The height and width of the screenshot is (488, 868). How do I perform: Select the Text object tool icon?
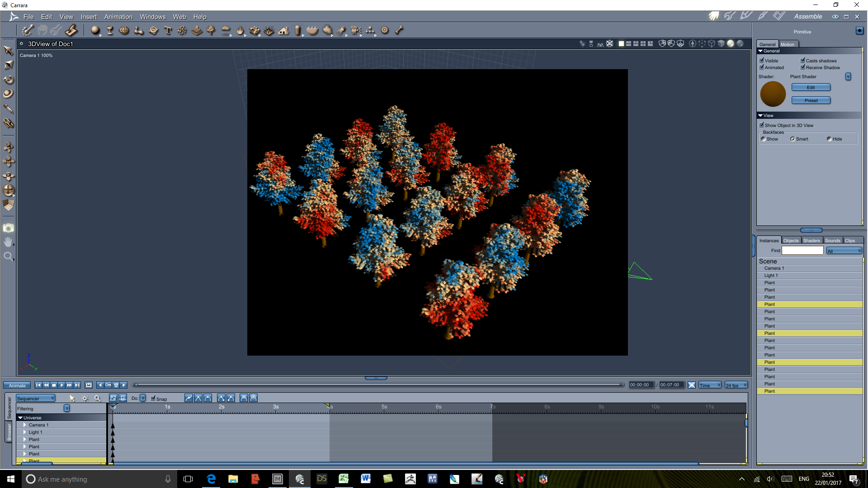(168, 30)
